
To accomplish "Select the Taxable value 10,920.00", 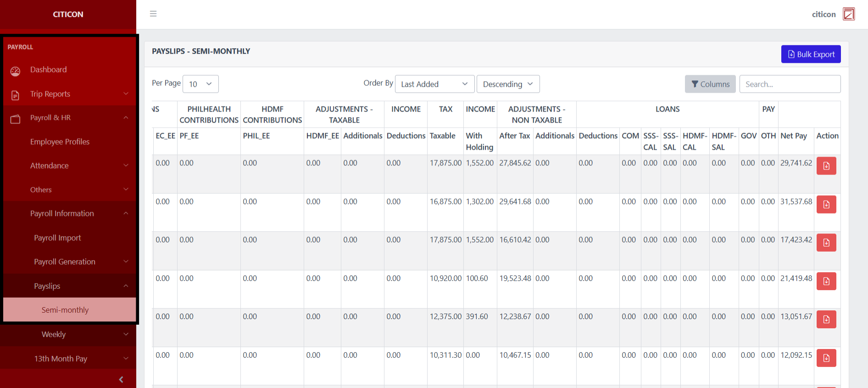I will [x=445, y=278].
